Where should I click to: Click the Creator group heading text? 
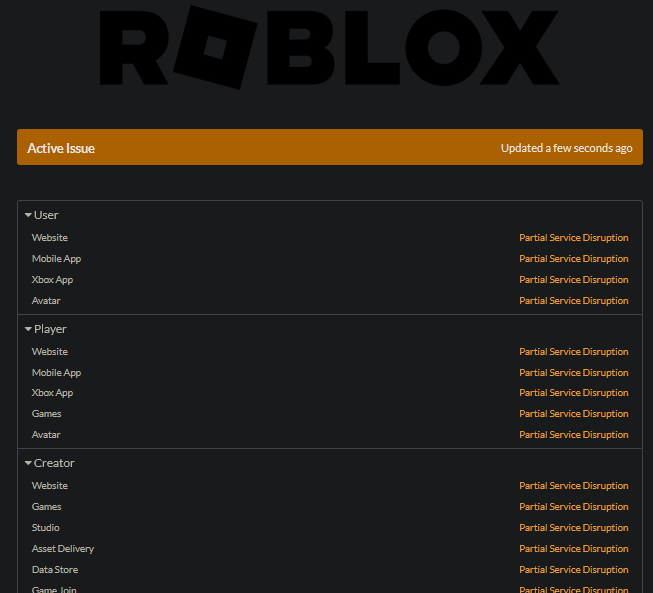[x=54, y=463]
